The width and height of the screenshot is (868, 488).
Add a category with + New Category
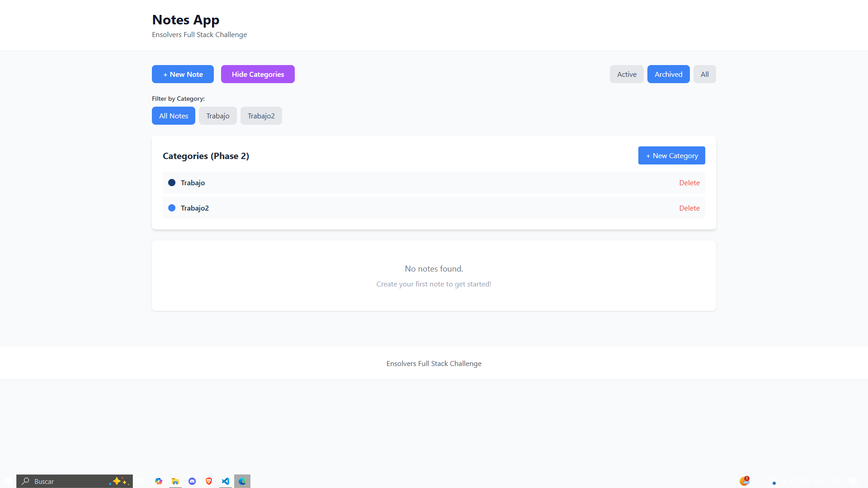point(672,155)
